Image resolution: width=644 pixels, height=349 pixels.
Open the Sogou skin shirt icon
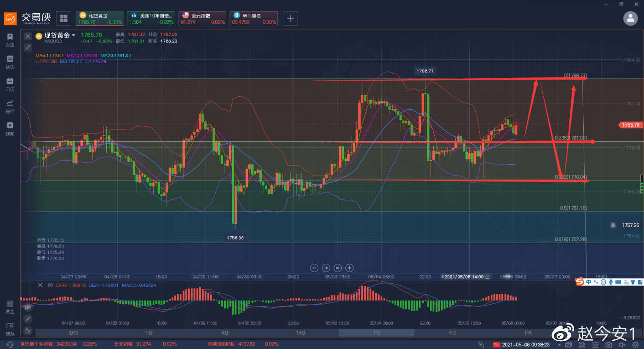pos(632,282)
